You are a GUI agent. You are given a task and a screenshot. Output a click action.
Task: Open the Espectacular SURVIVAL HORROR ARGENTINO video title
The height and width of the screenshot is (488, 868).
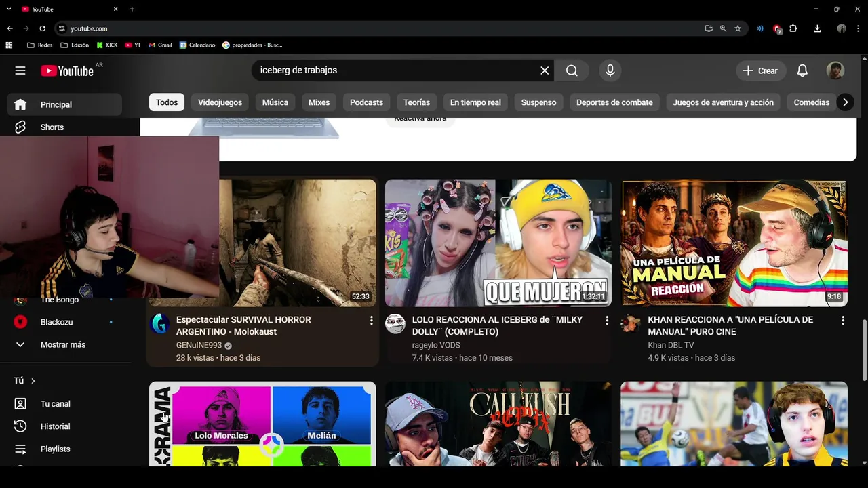[243, 325]
